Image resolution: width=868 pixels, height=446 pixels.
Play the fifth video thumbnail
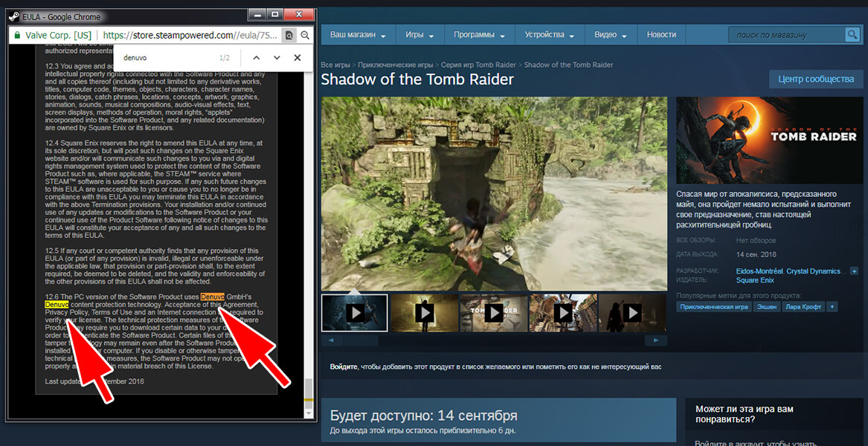coord(632,313)
